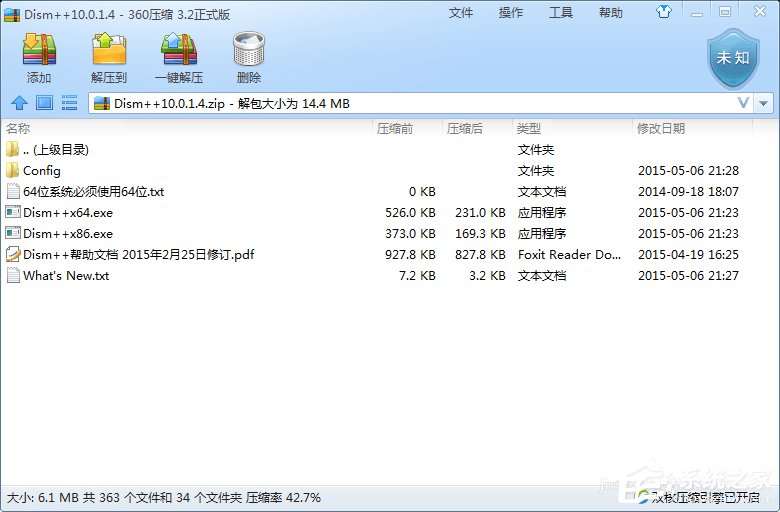Open the skin (shirt) icon in title bar
The image size is (780, 512).
pos(664,12)
